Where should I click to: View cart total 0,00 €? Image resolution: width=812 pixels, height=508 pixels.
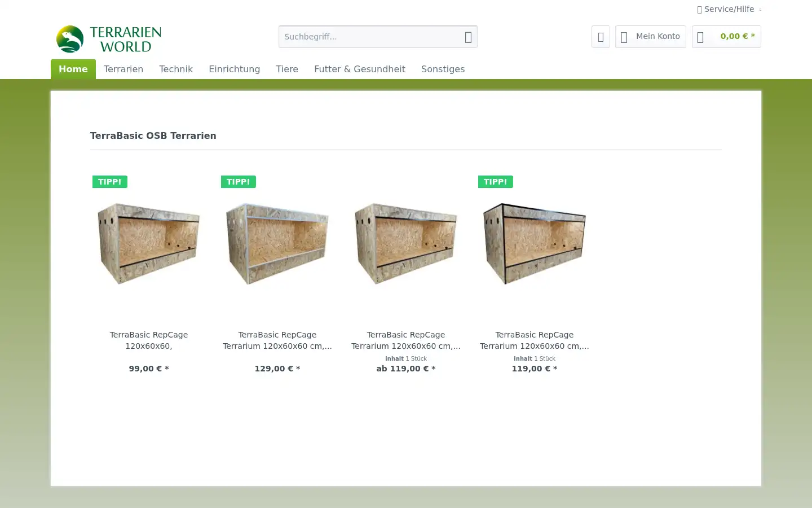coord(737,36)
